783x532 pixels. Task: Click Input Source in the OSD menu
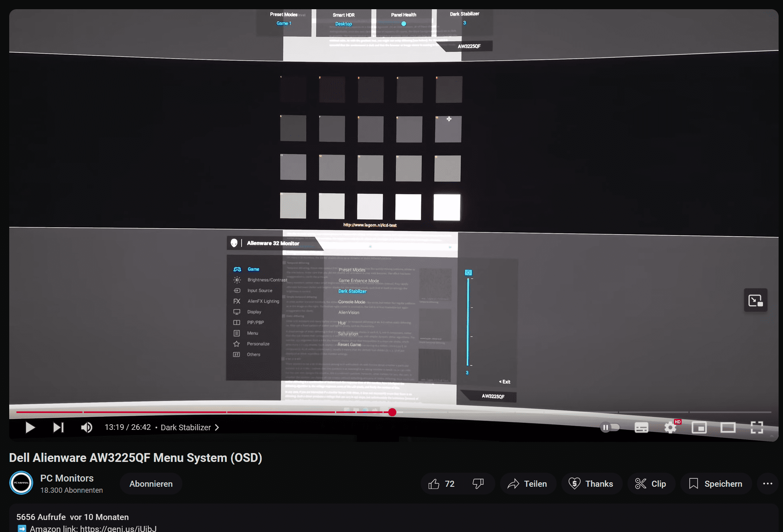[x=260, y=290]
